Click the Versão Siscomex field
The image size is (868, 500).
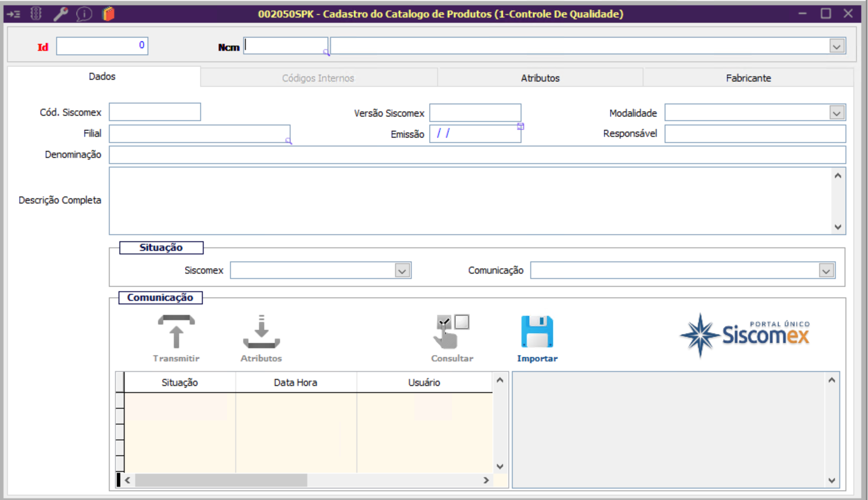point(475,112)
